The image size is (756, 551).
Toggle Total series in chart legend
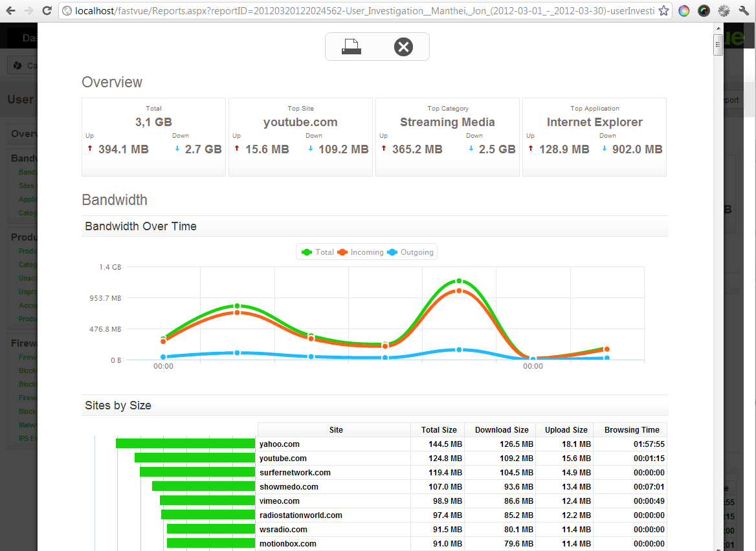(x=317, y=252)
